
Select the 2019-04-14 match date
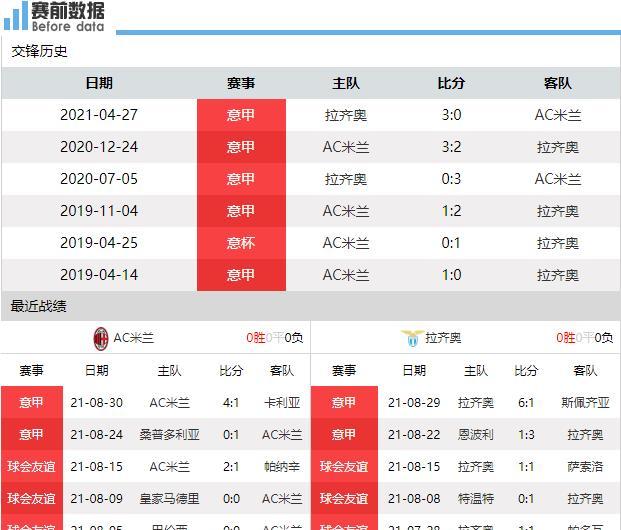99,275
